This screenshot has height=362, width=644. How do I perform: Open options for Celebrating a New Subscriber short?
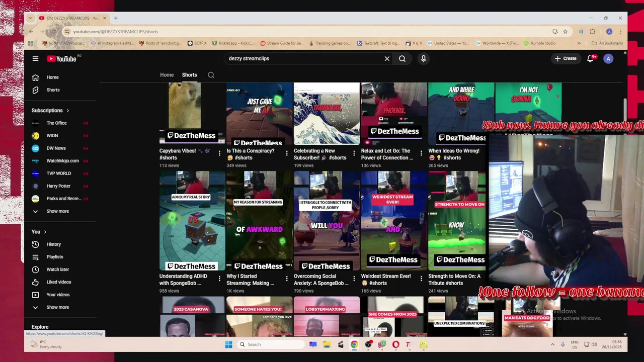[x=354, y=153]
